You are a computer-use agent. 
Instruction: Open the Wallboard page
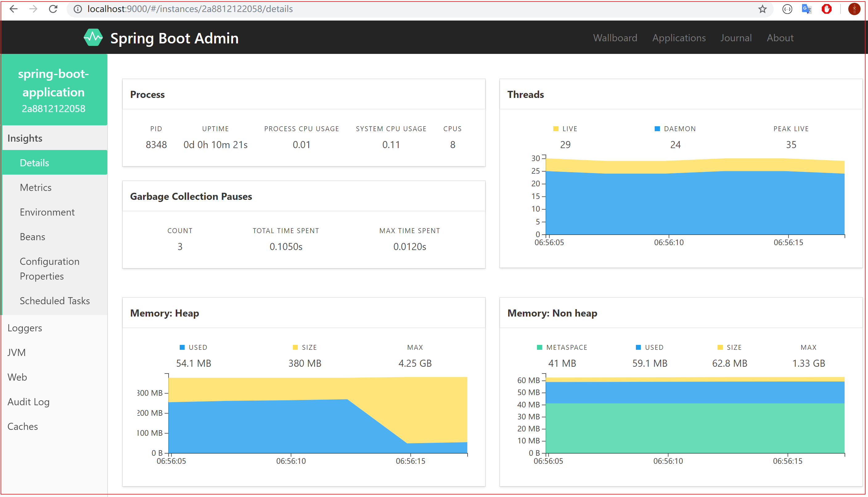(615, 38)
